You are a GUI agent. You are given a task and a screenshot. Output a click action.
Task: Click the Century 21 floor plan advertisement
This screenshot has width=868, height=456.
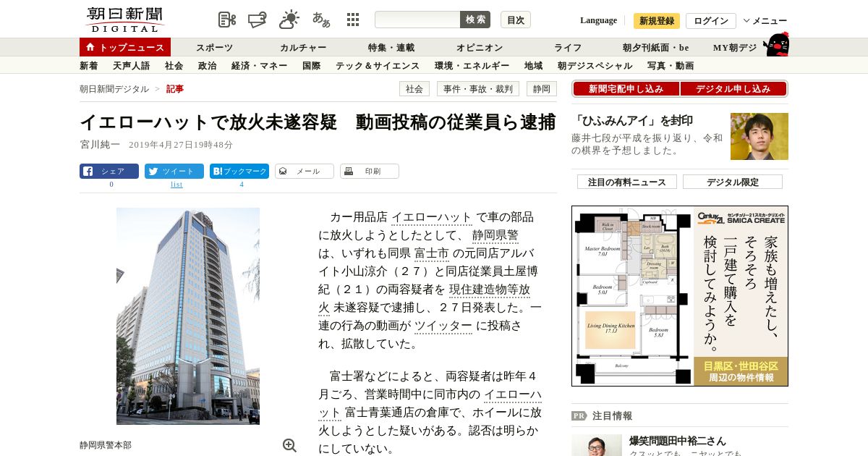click(x=680, y=296)
